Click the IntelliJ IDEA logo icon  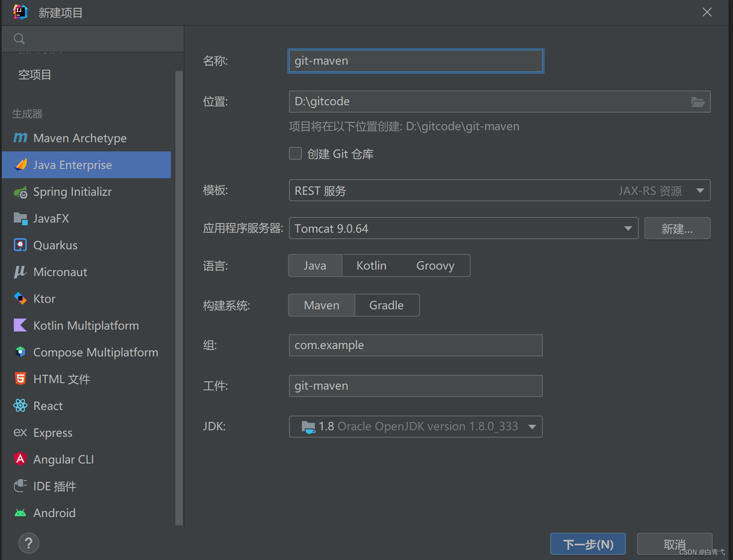[20, 12]
